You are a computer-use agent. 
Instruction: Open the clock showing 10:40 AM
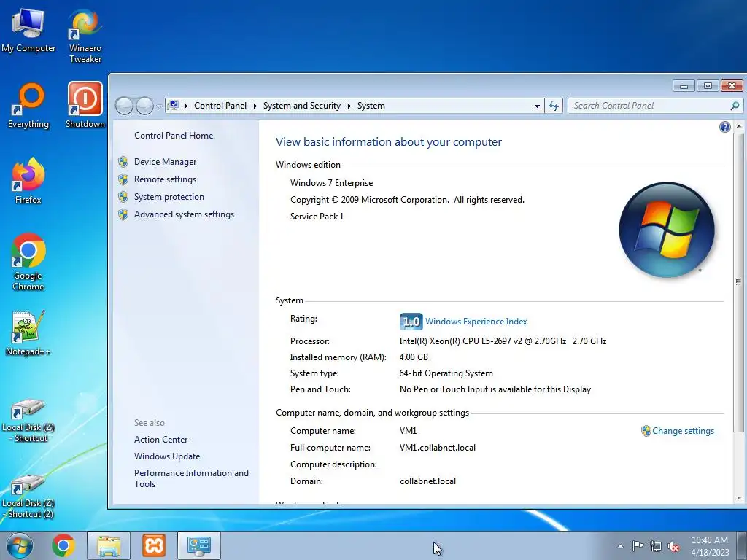click(710, 546)
